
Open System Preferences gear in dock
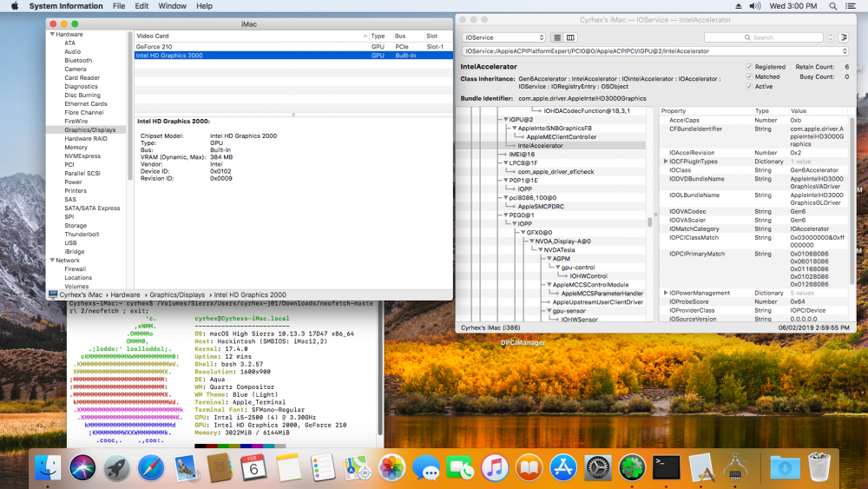(x=598, y=468)
